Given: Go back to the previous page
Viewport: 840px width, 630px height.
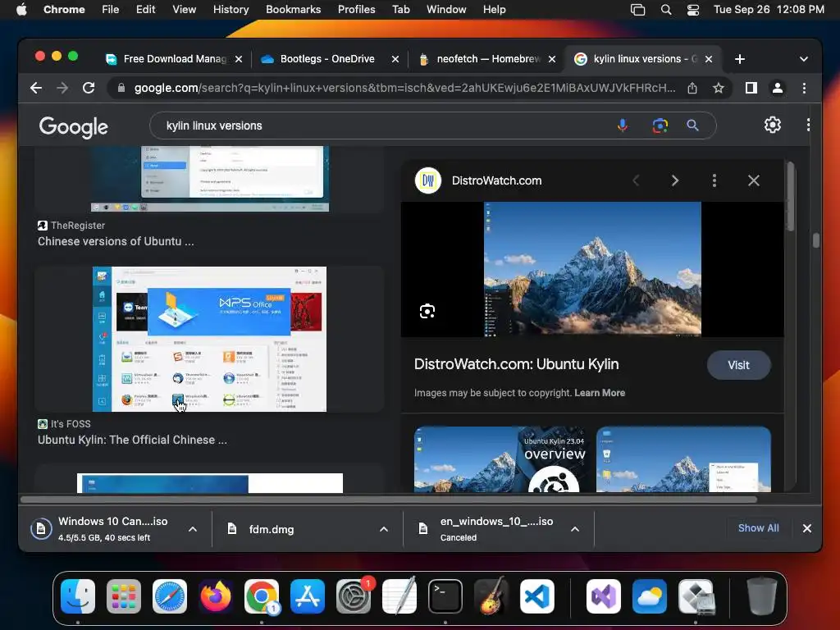Looking at the screenshot, I should [x=36, y=88].
